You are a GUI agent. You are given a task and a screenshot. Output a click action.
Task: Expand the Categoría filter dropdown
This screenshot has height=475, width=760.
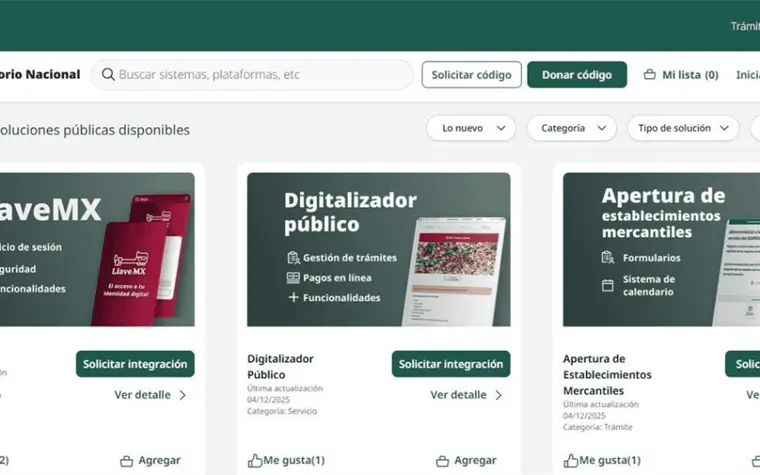coord(571,128)
